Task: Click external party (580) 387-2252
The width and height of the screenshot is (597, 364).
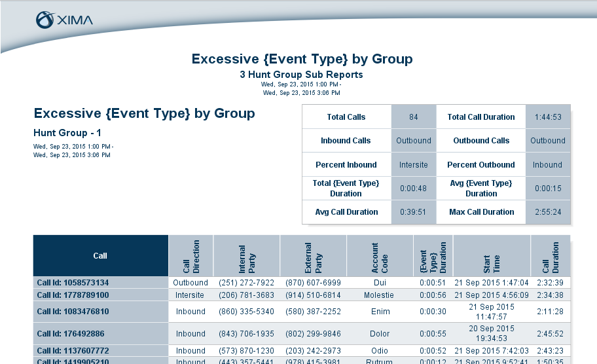Action: (314, 312)
